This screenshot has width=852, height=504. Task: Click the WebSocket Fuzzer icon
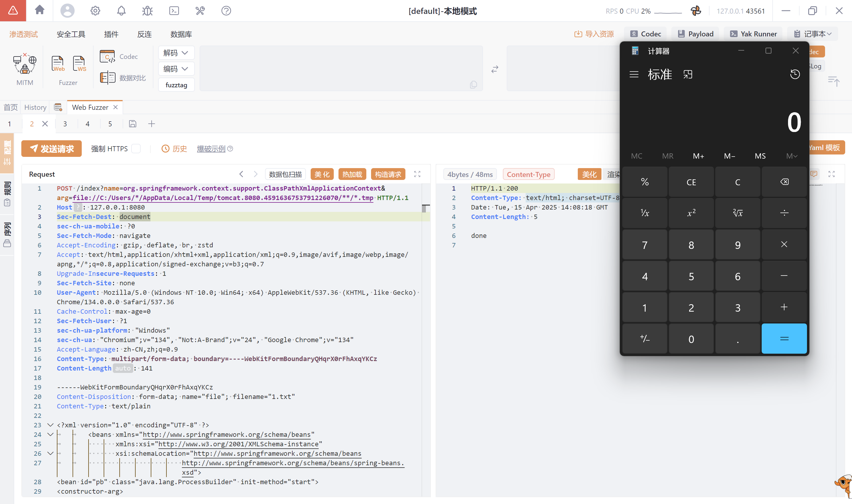pos(79,64)
